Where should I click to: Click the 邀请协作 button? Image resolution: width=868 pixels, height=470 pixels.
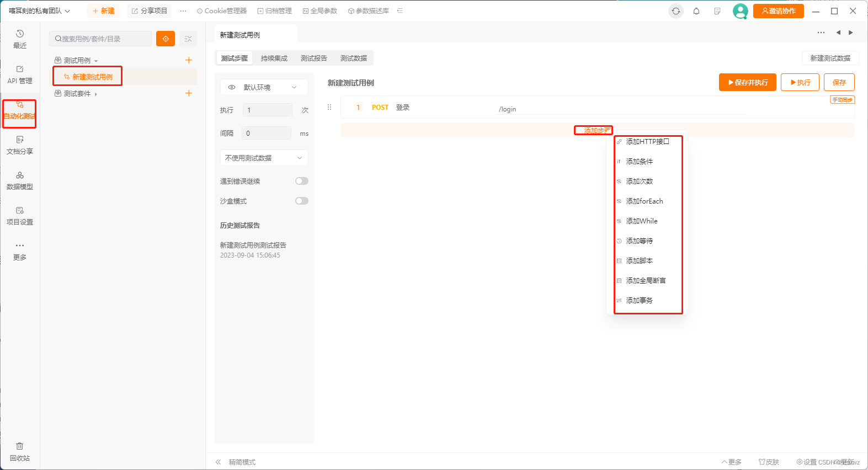click(x=779, y=11)
